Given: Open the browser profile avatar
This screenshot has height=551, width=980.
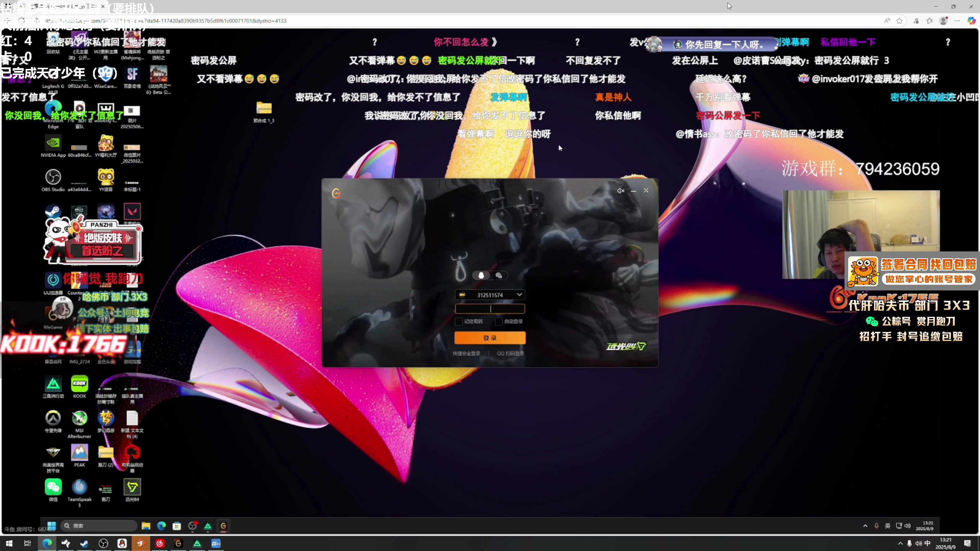Looking at the screenshot, I should (944, 21).
